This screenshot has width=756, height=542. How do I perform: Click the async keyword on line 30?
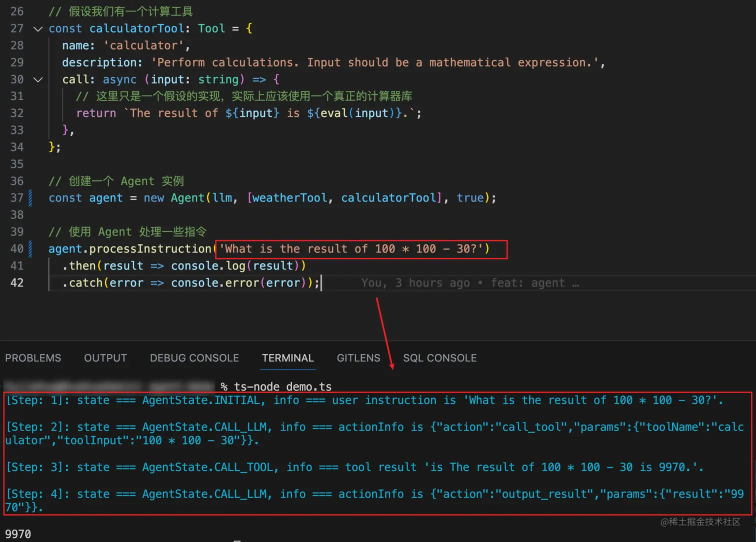tap(119, 79)
